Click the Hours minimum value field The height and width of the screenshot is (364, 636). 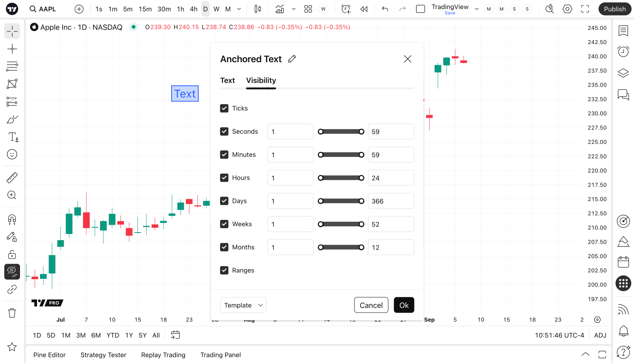point(290,178)
